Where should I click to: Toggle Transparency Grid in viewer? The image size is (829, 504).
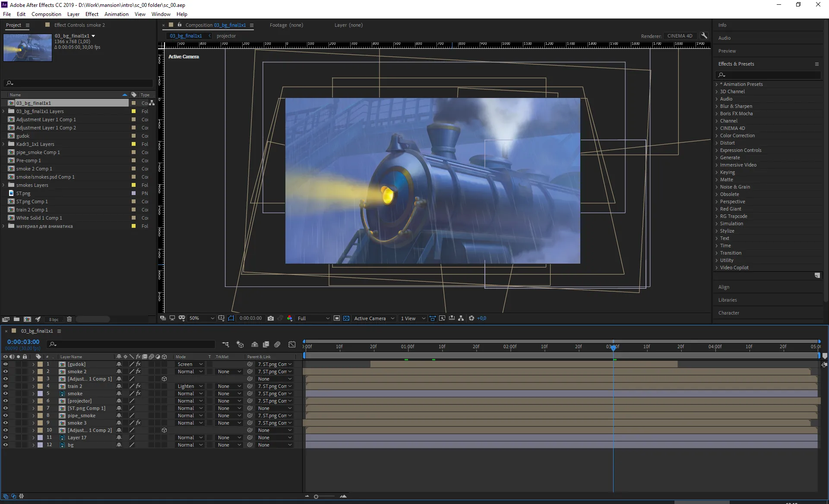pyautogui.click(x=346, y=318)
